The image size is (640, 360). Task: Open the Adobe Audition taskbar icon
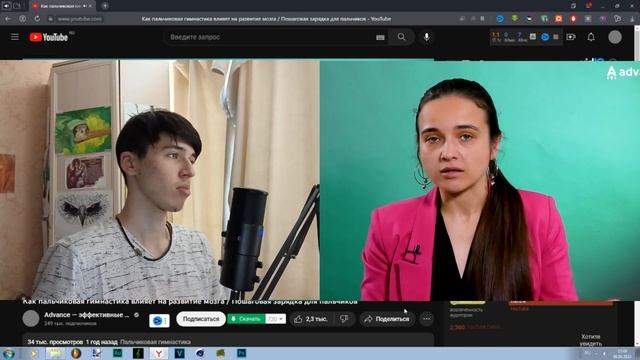(x=118, y=353)
